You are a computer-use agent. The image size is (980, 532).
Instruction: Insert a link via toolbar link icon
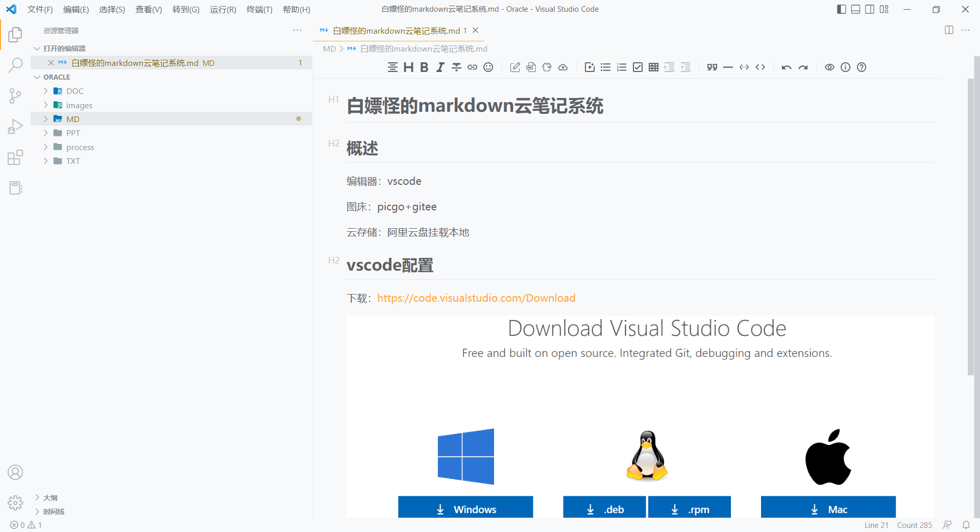click(472, 67)
